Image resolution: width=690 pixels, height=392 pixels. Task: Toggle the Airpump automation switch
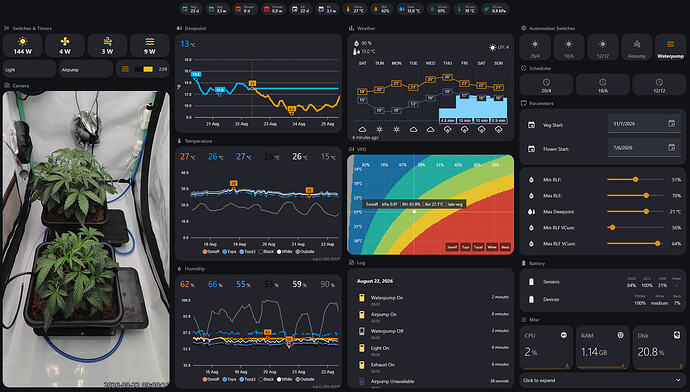click(x=636, y=48)
